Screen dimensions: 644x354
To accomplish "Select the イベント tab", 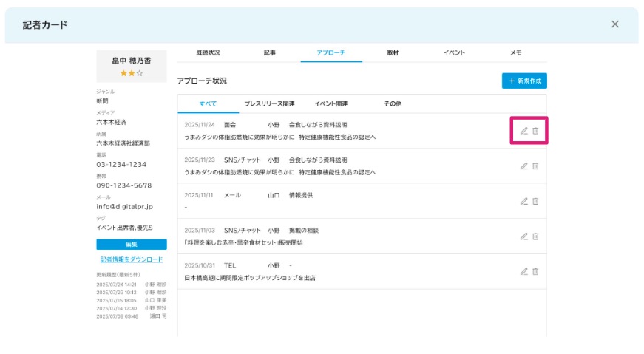I will [454, 53].
